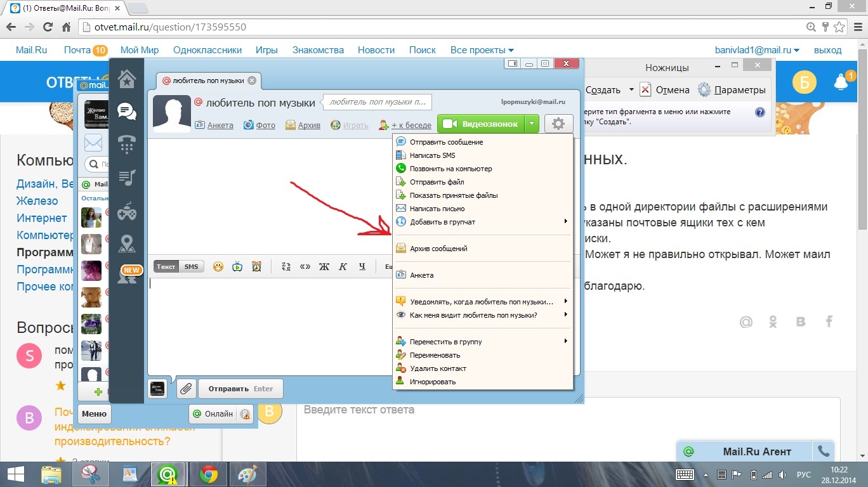868x487 pixels.
Task: Open the games gamepad section in Agent sidebar
Action: [127, 211]
